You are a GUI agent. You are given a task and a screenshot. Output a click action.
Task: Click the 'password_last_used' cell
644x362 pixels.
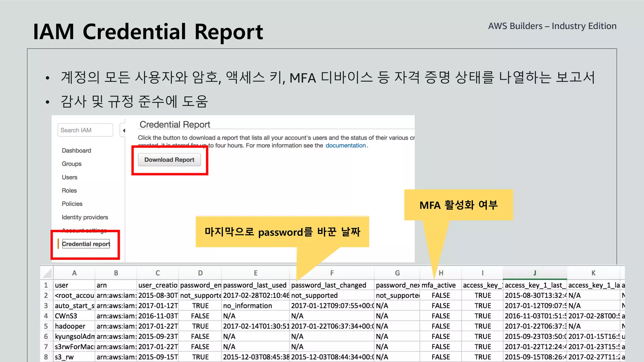256,285
